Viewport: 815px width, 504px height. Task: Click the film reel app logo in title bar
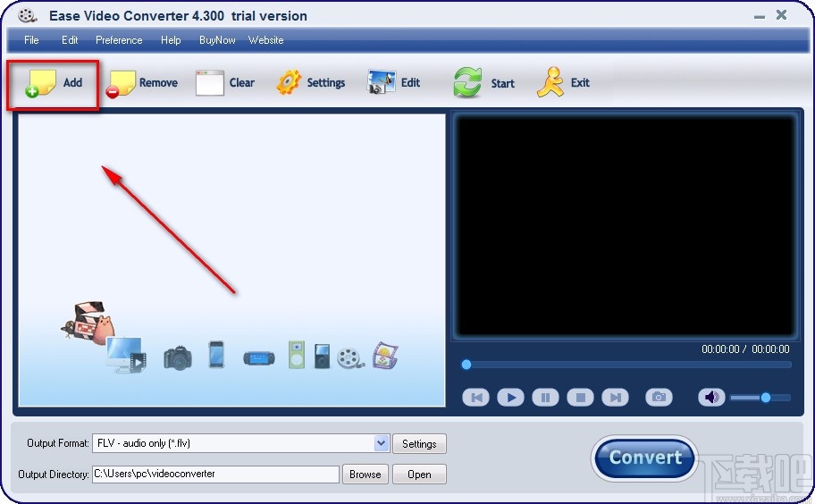[x=27, y=15]
